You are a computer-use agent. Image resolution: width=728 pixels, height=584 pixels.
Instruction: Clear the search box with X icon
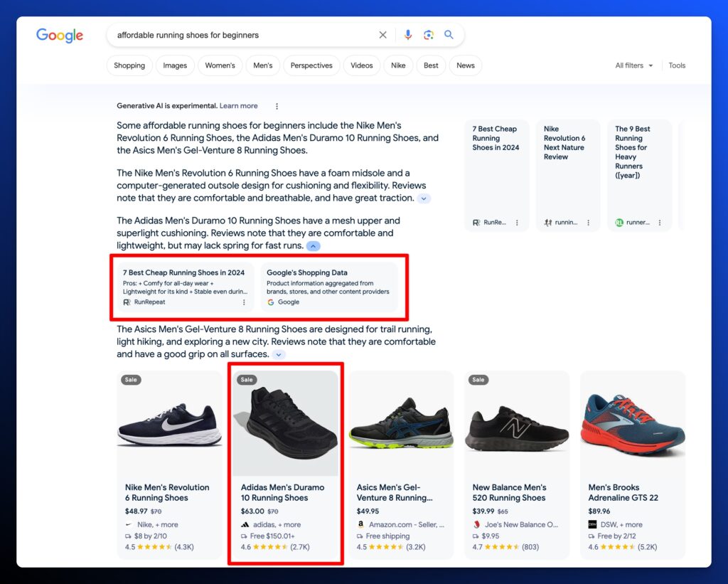tap(382, 35)
